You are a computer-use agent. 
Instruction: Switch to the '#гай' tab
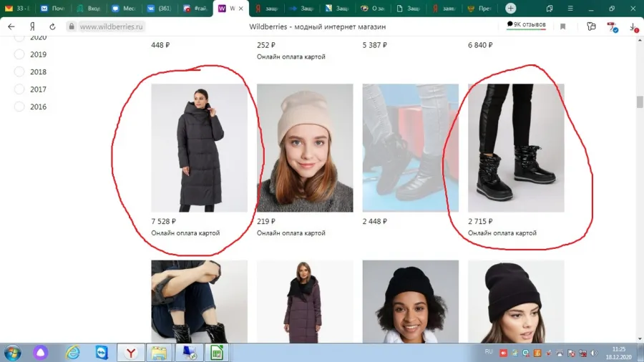pyautogui.click(x=195, y=8)
